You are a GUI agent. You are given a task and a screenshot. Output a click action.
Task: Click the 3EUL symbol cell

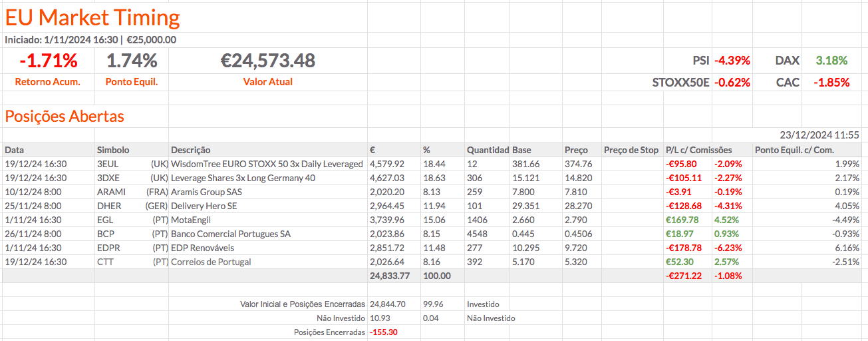[108, 164]
